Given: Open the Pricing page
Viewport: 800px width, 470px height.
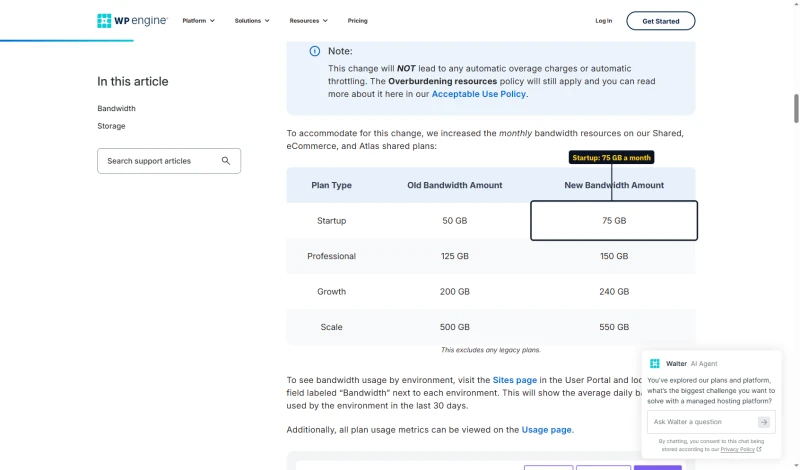Looking at the screenshot, I should [x=358, y=21].
